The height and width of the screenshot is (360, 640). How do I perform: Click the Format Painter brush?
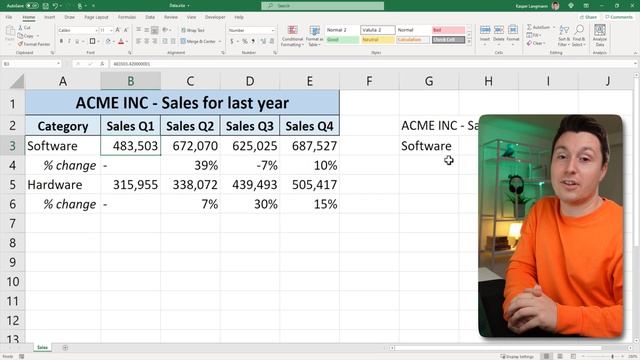coord(21,44)
